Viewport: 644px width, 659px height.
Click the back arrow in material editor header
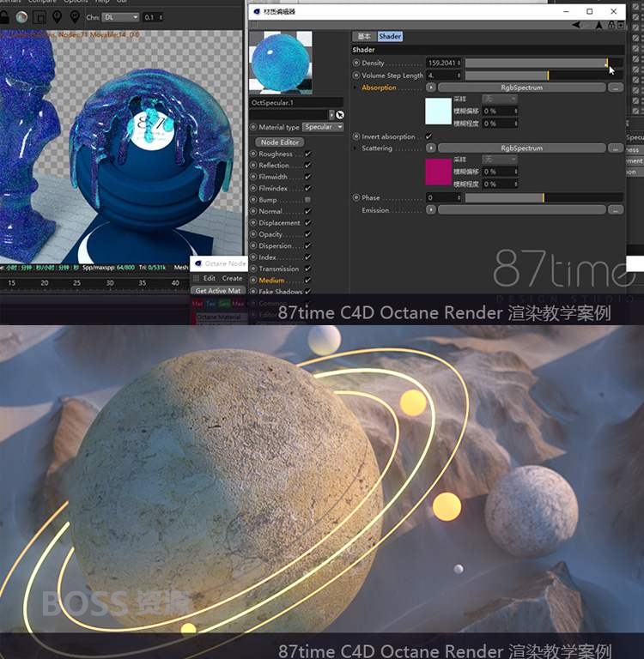[576, 25]
